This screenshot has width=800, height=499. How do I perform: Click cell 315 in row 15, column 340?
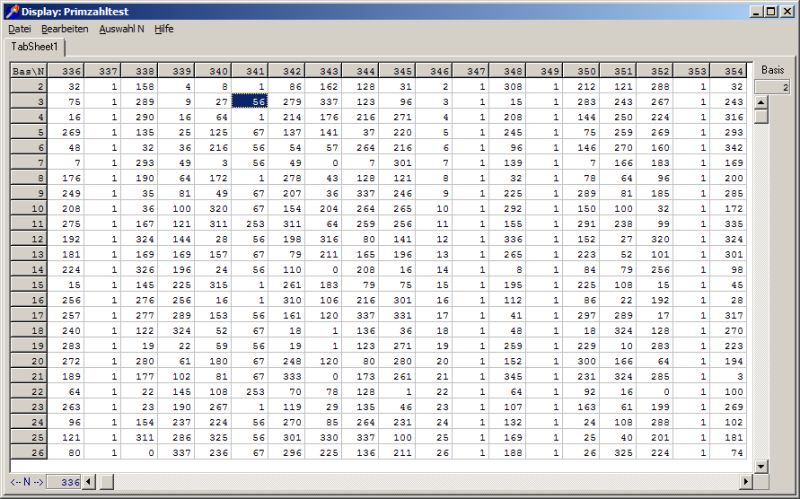click(213, 285)
